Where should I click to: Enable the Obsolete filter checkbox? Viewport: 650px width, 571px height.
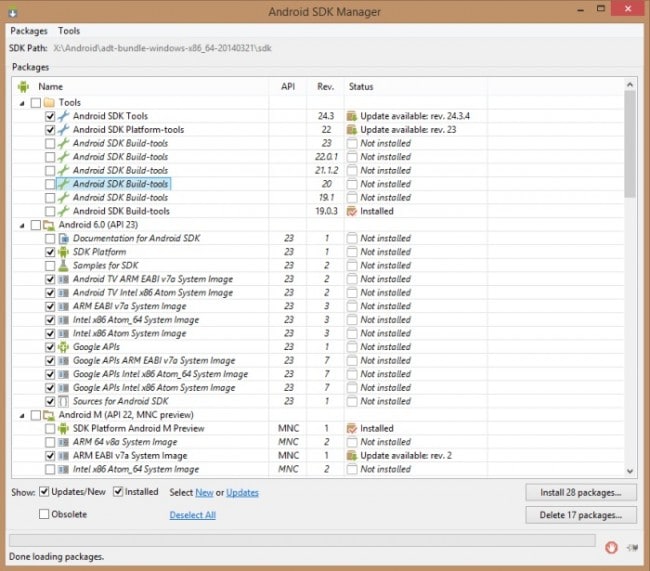click(44, 514)
